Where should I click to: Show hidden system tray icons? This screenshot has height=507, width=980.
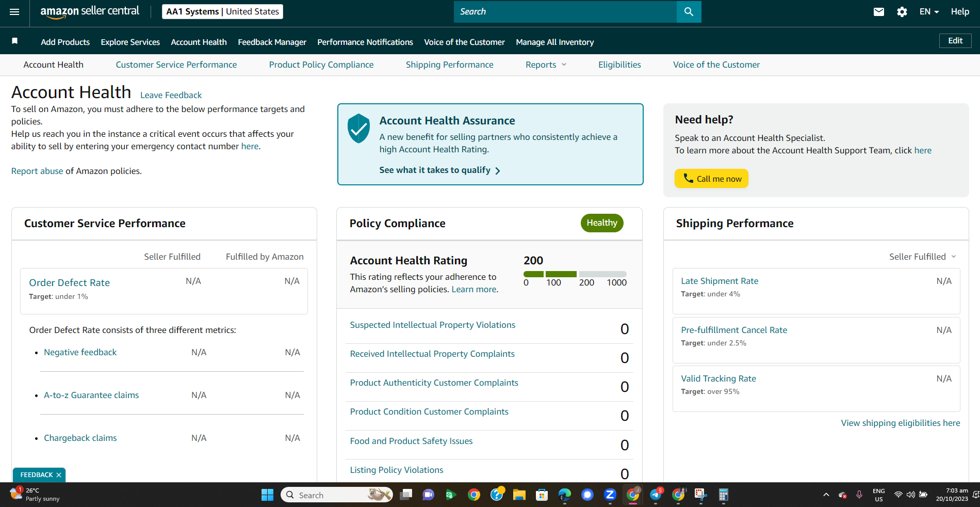(826, 495)
